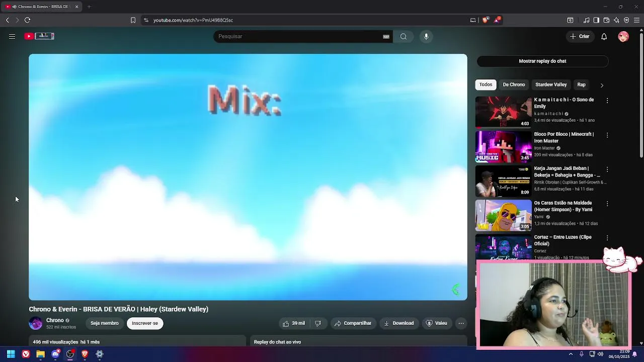Click the Download button
Image resolution: width=644 pixels, height=362 pixels.
click(x=398, y=323)
